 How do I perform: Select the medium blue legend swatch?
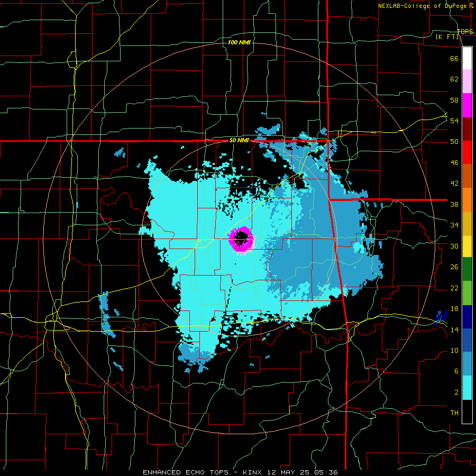pos(467,340)
